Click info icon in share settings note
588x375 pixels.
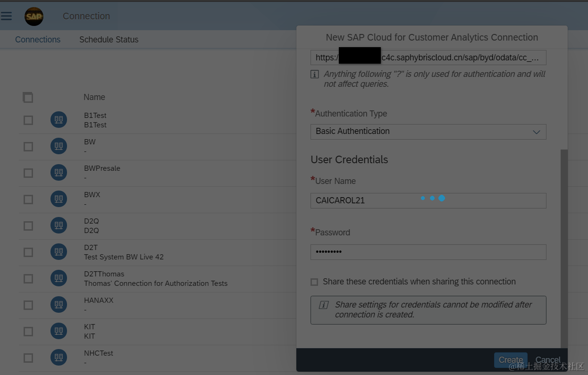pos(324,305)
